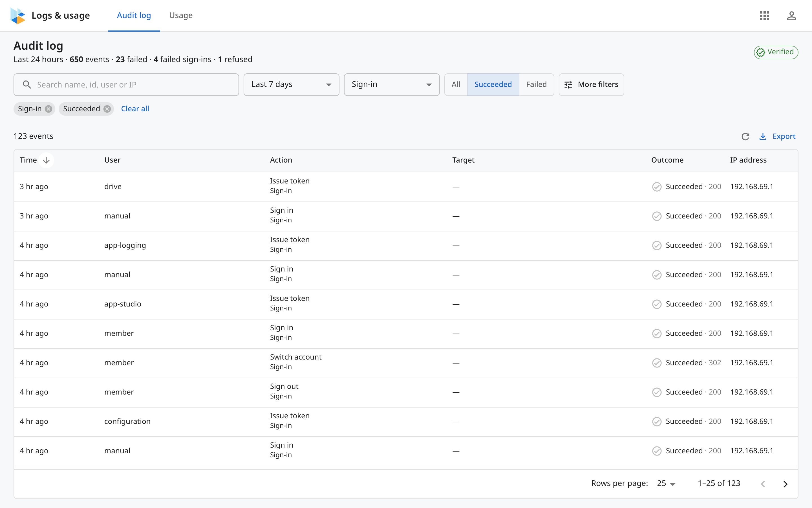Show all outcomes with All toggle
The image size is (812, 508).
pos(456,85)
